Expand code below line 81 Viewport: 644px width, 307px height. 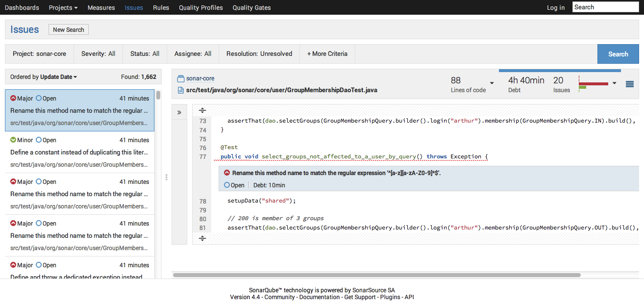click(202, 238)
